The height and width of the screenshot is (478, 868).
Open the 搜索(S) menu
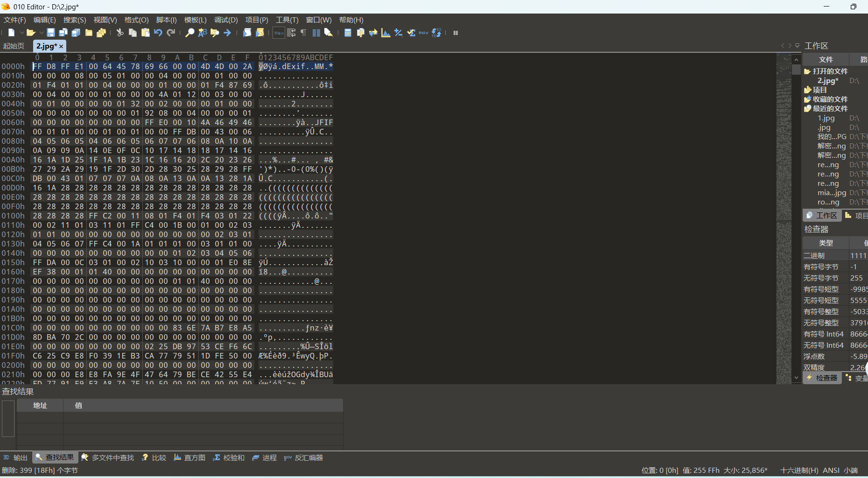pyautogui.click(x=75, y=20)
